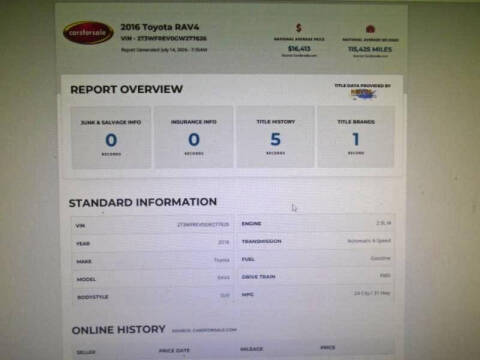This screenshot has height=360, width=480.
Task: Click the TITLE DATA PROVIDED BY label
Action: point(363,86)
